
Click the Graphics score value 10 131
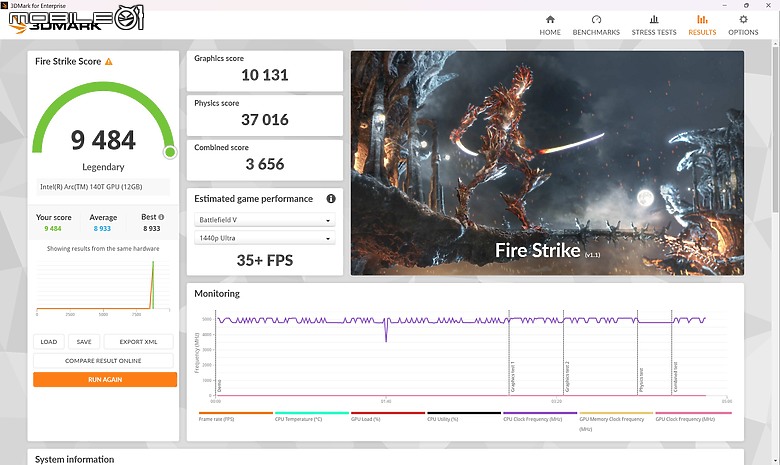point(265,75)
